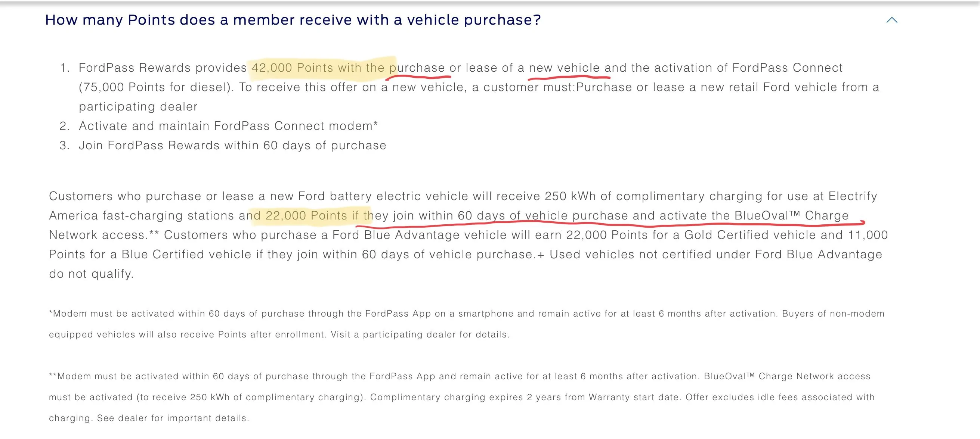Click the red-underlined 'purchase' word
980x439 pixels.
pyautogui.click(x=418, y=68)
